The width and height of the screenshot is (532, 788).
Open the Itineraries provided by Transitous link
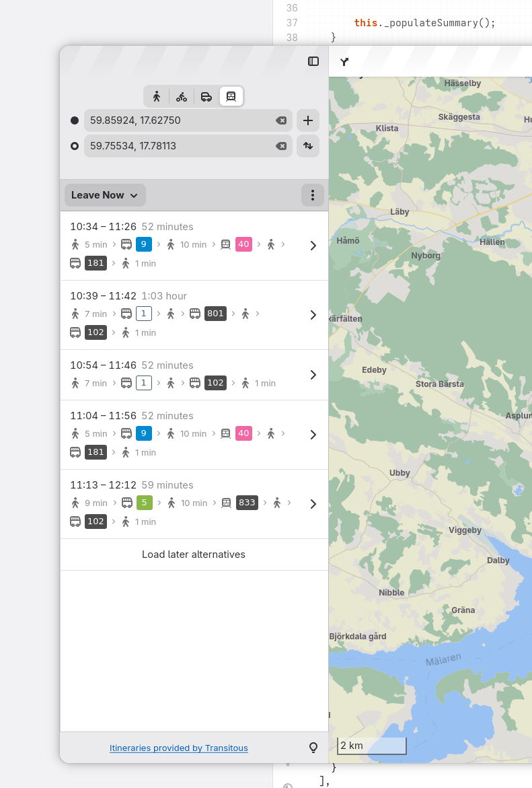(x=179, y=748)
